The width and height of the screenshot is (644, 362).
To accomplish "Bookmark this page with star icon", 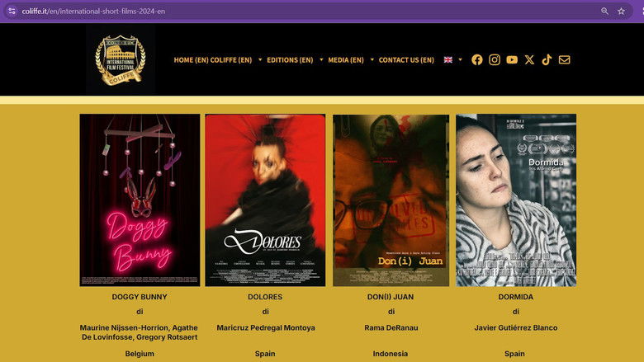I will (621, 11).
